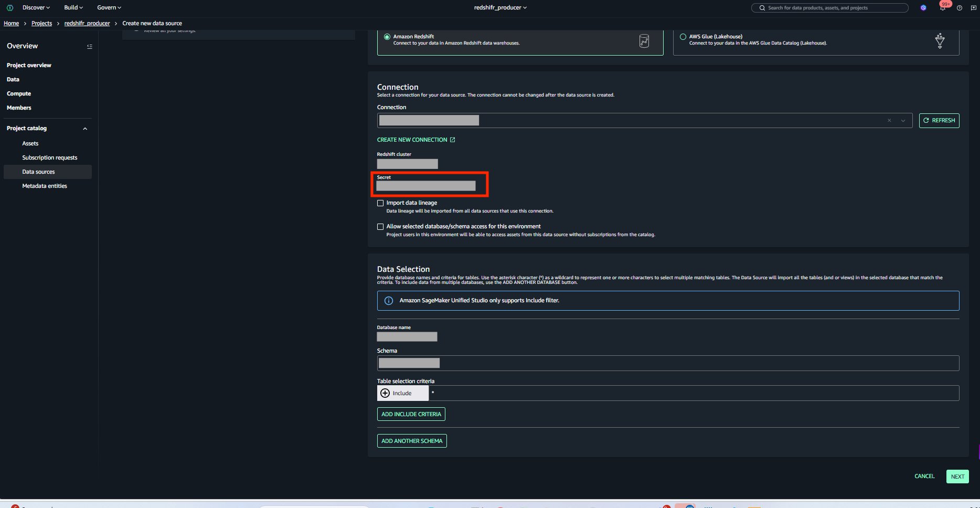
Task: Click the table selection criteria text field
Action: (694, 393)
